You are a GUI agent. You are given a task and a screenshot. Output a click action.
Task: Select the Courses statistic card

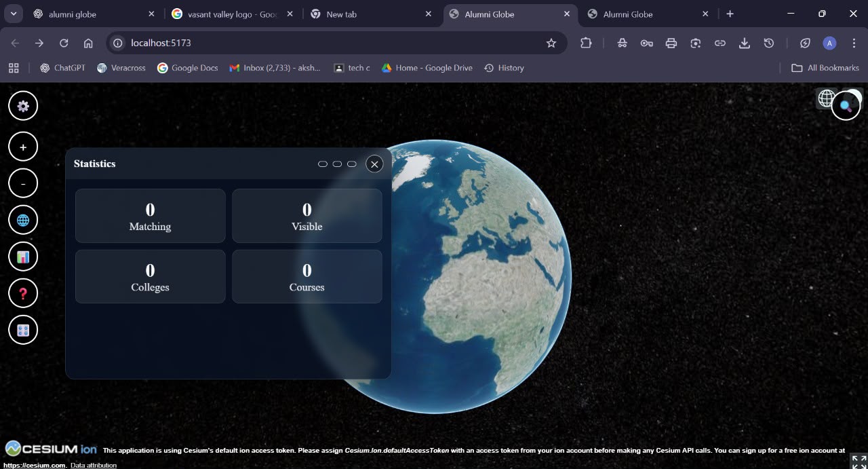pos(307,276)
